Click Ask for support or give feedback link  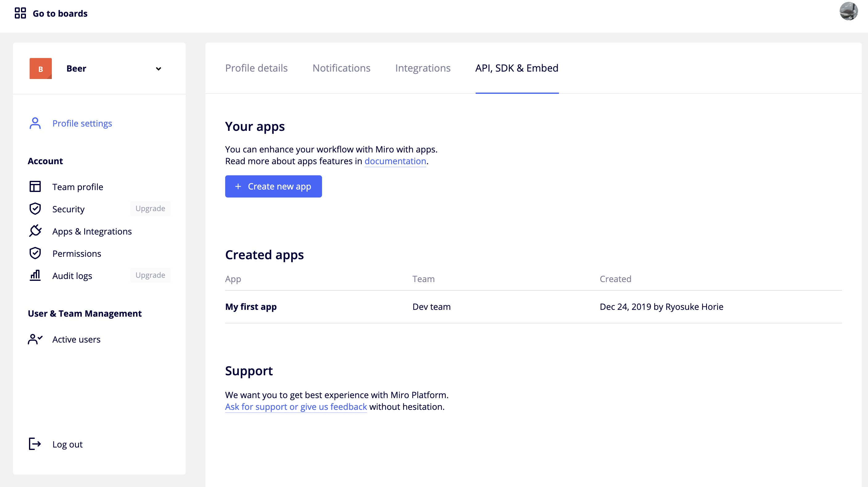pos(296,407)
